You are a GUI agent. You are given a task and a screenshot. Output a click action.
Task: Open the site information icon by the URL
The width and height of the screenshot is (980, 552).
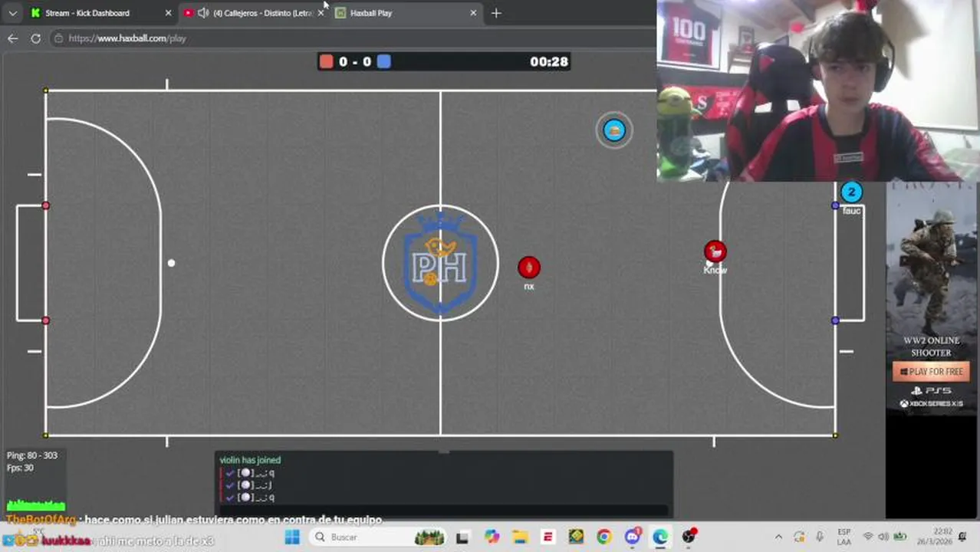(58, 38)
